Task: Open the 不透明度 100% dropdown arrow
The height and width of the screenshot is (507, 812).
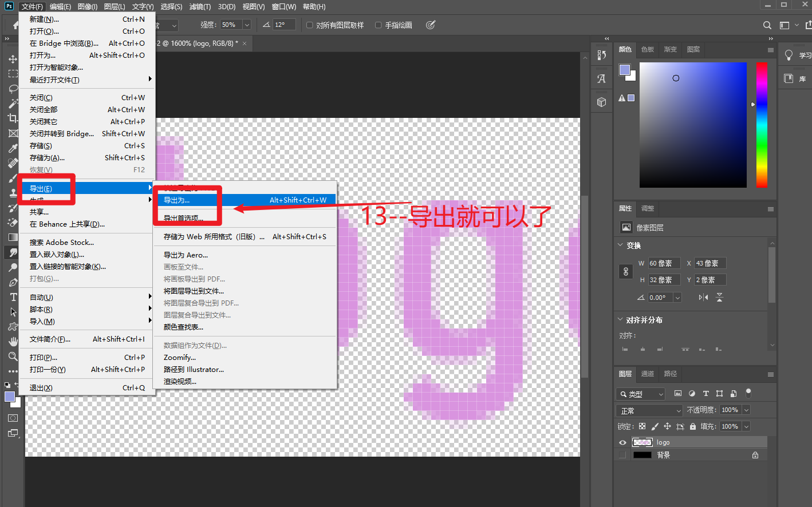Action: [x=746, y=410]
